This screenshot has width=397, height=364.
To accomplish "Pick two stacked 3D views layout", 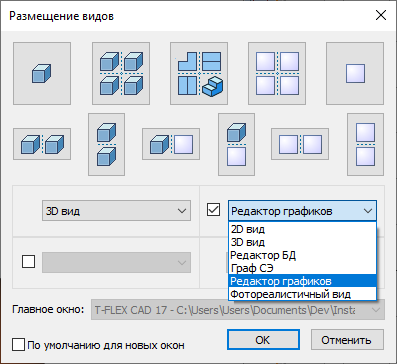I will [106, 144].
